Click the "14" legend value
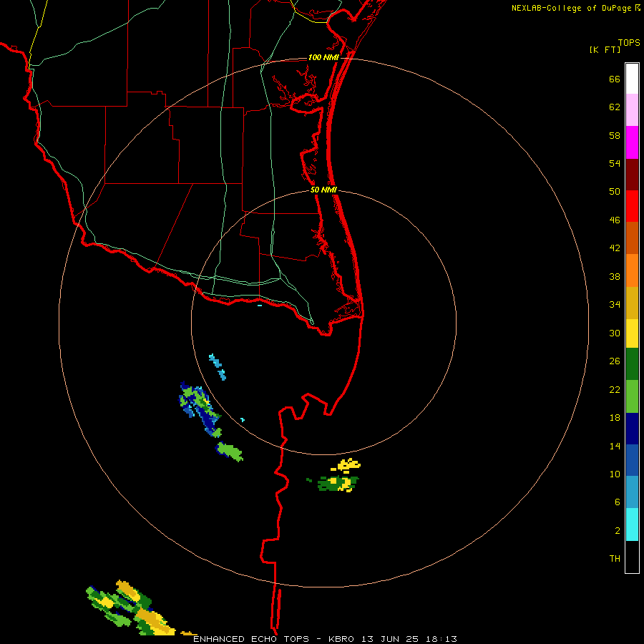 click(x=615, y=446)
